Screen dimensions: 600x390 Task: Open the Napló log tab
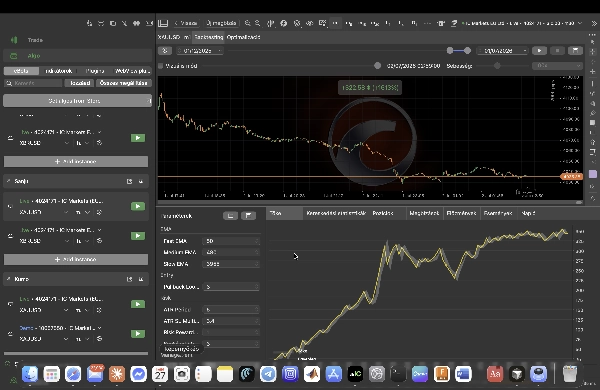click(528, 214)
